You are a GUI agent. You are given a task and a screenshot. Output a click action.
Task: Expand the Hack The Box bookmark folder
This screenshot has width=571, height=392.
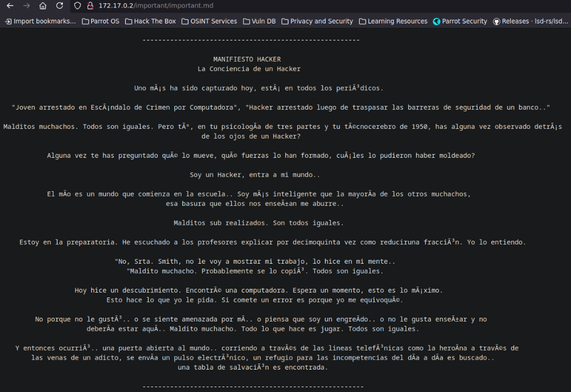point(150,21)
